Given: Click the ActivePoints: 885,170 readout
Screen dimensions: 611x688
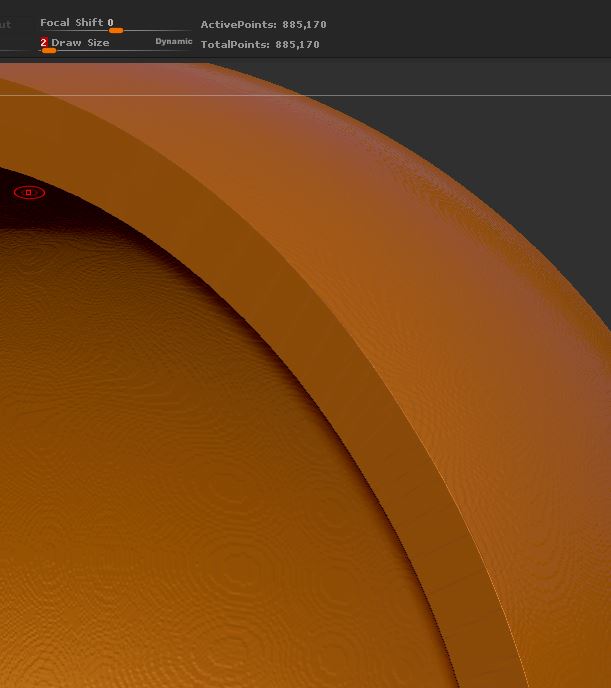Looking at the screenshot, I should [x=263, y=25].
